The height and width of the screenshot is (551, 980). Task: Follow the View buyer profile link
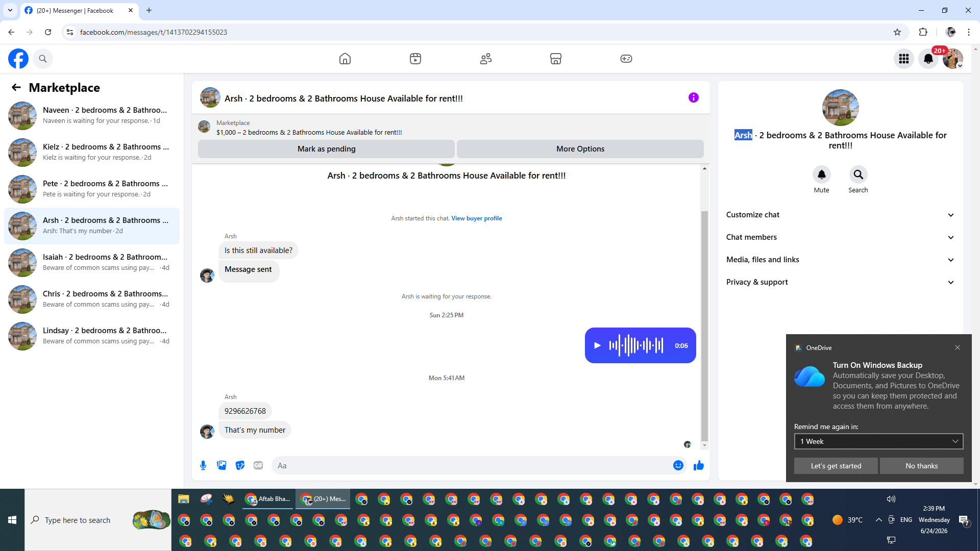click(477, 218)
